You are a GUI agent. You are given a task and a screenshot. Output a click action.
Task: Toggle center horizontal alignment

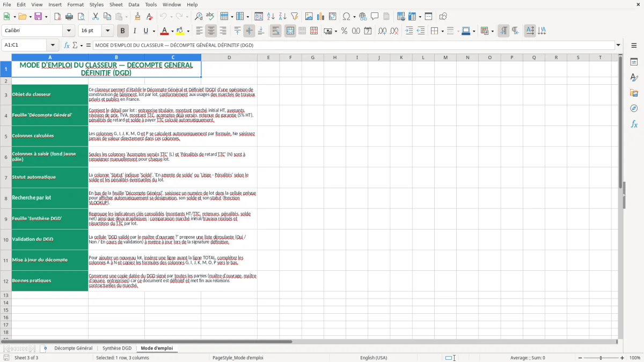211,31
